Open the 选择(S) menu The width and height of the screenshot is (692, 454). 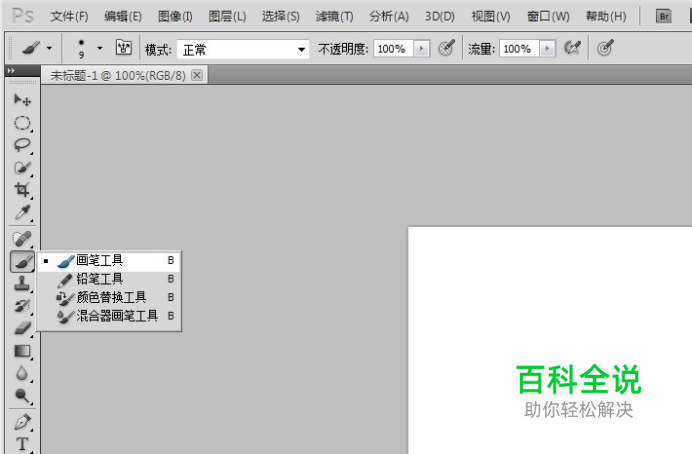tap(281, 17)
